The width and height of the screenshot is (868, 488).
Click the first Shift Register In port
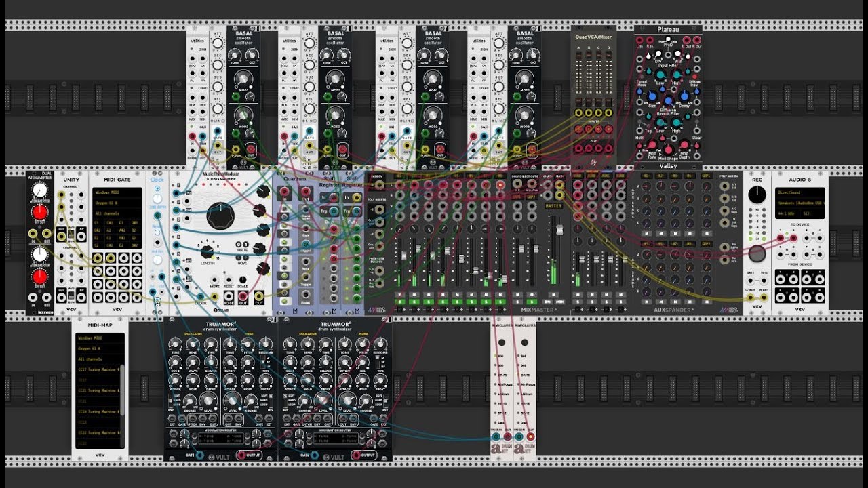[334, 197]
